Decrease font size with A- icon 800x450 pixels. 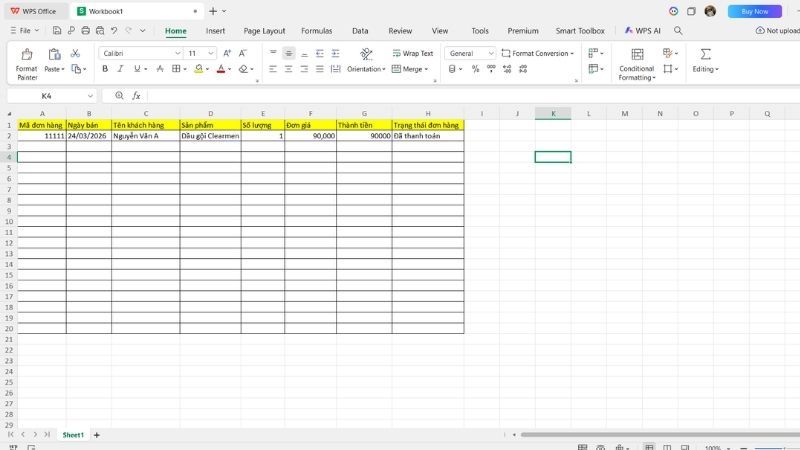(243, 53)
